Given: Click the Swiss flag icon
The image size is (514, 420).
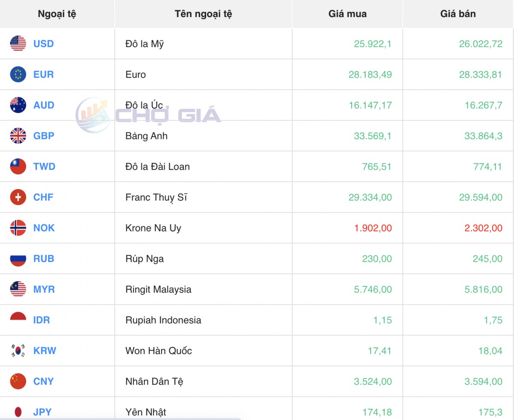Looking at the screenshot, I should click(18, 197).
